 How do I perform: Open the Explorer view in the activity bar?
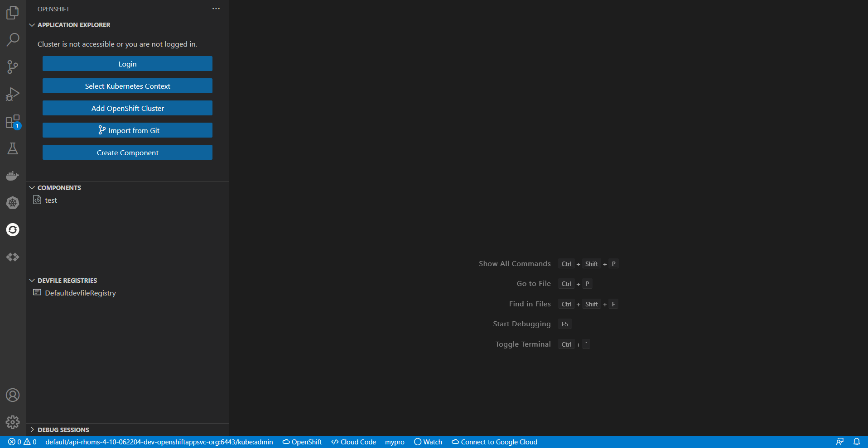tap(13, 13)
